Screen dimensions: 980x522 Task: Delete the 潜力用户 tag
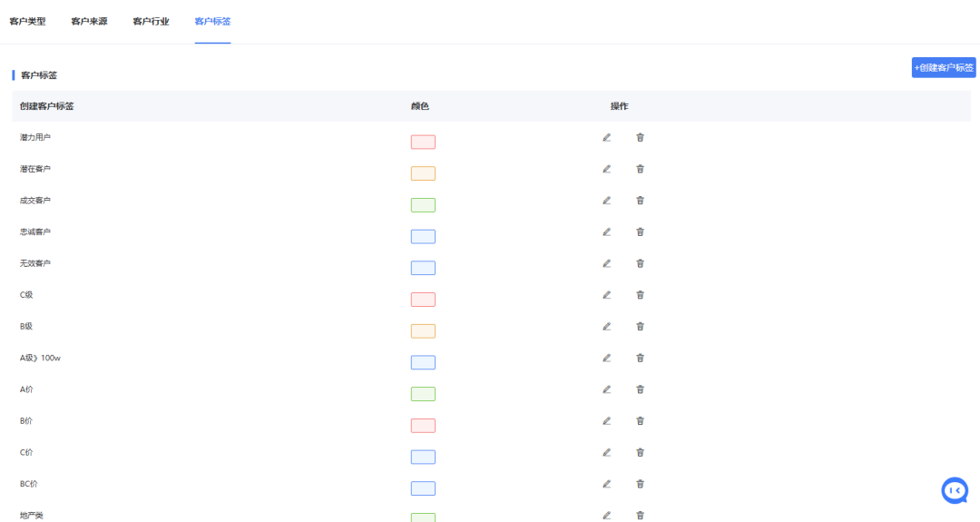point(640,137)
